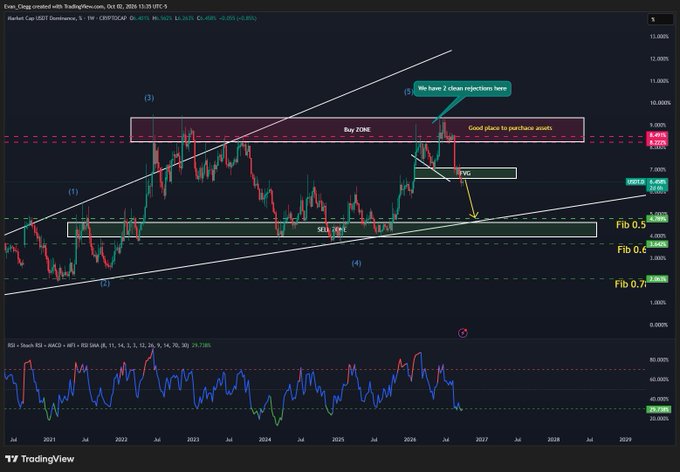Click the 60.000% RSI axis tick
This screenshot has width=680, height=472.
tap(659, 379)
